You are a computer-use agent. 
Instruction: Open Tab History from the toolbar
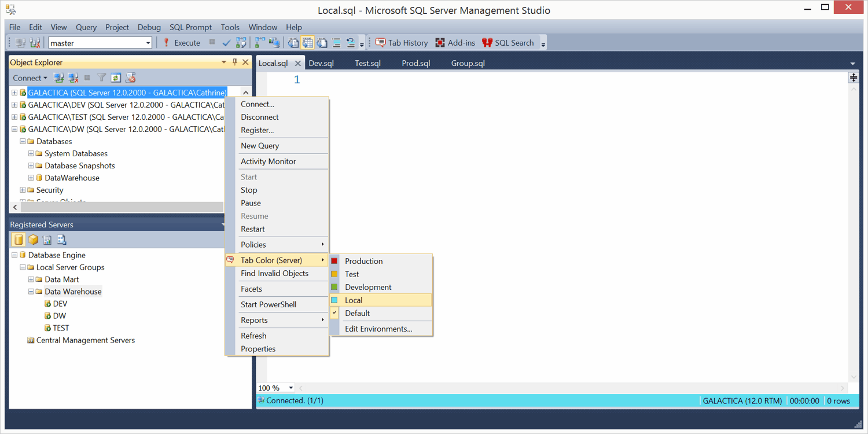click(402, 43)
